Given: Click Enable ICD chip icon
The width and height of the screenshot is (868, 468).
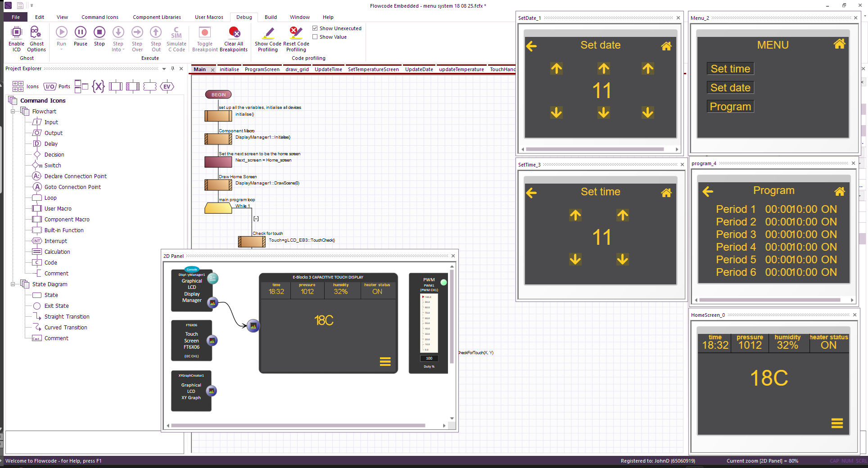Looking at the screenshot, I should (x=17, y=32).
